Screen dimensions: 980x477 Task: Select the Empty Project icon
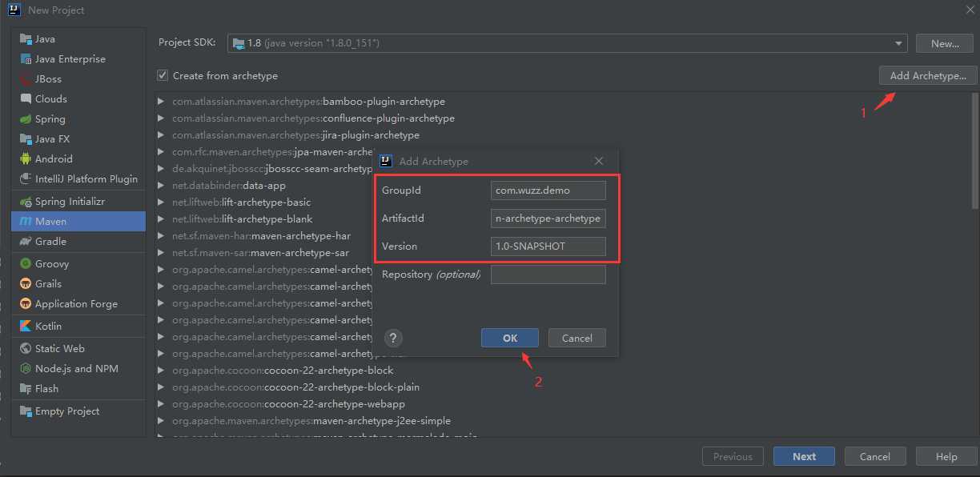pyautogui.click(x=26, y=411)
